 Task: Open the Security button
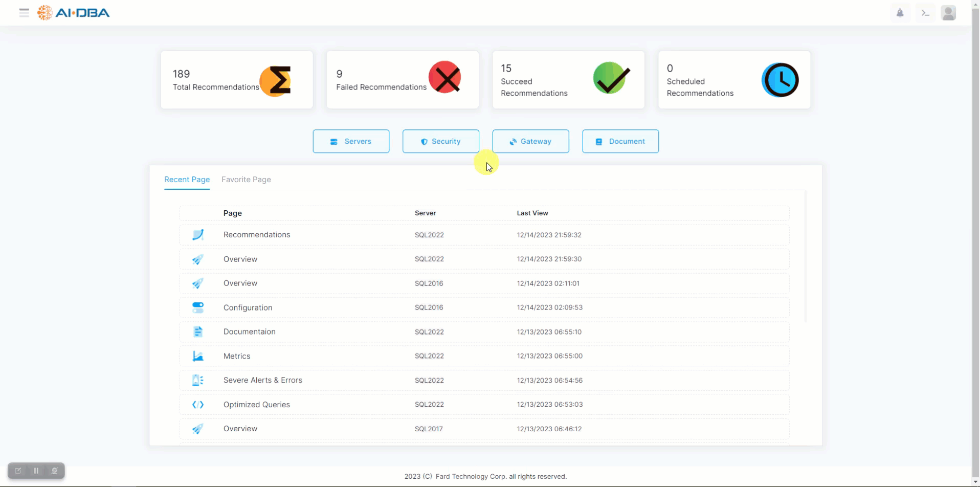(x=440, y=141)
